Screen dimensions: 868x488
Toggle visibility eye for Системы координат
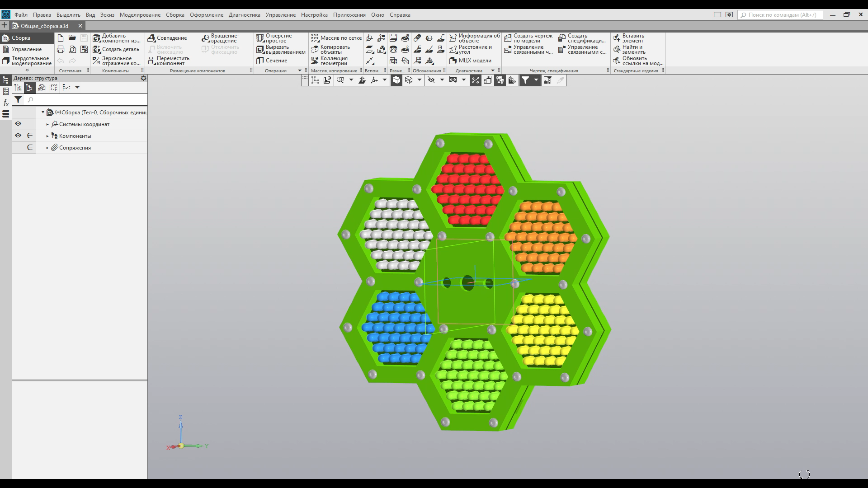(18, 124)
